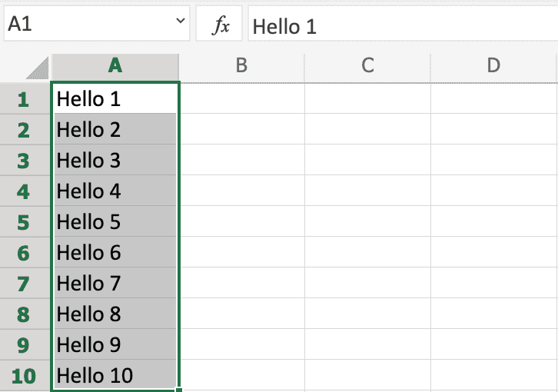
Task: Click the cell containing Hello 3
Action: point(115,160)
